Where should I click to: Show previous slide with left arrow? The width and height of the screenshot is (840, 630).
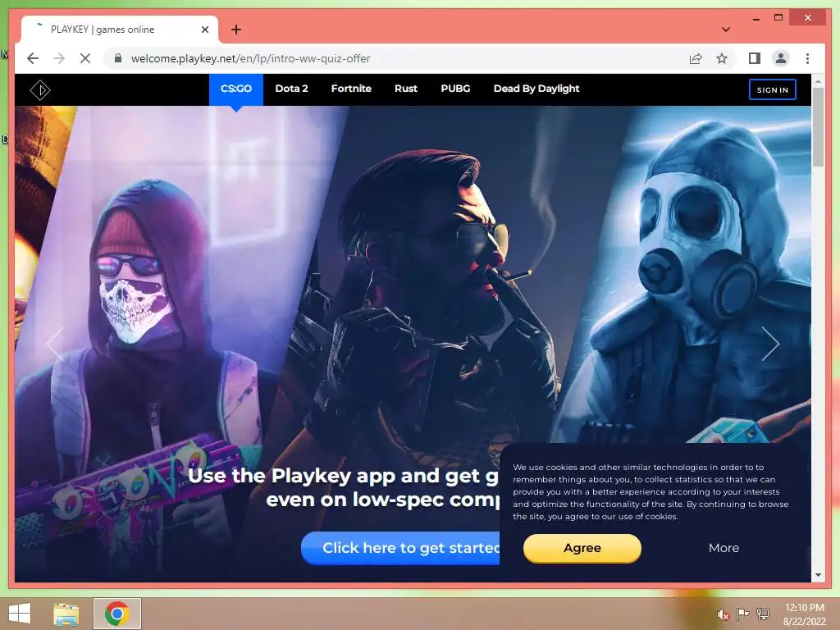tap(55, 344)
